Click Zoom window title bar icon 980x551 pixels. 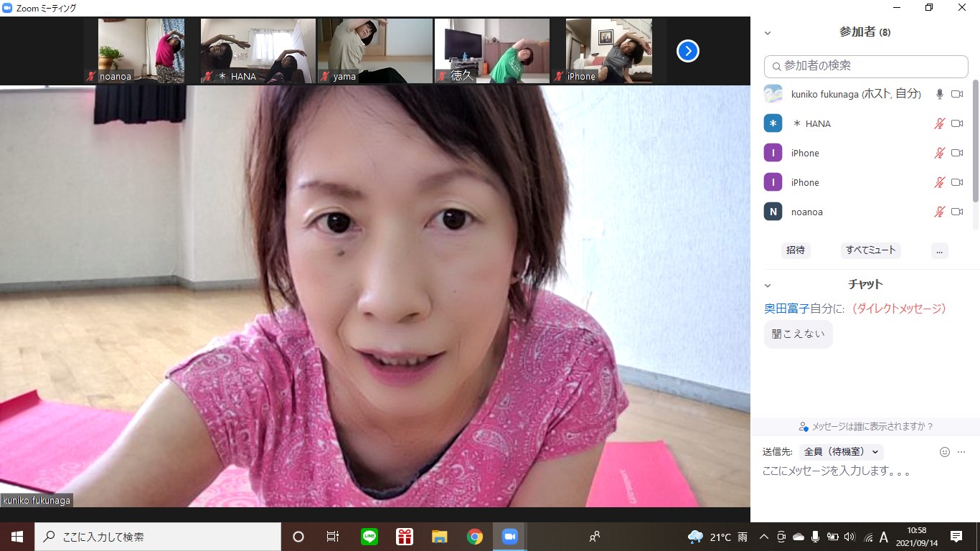point(7,8)
